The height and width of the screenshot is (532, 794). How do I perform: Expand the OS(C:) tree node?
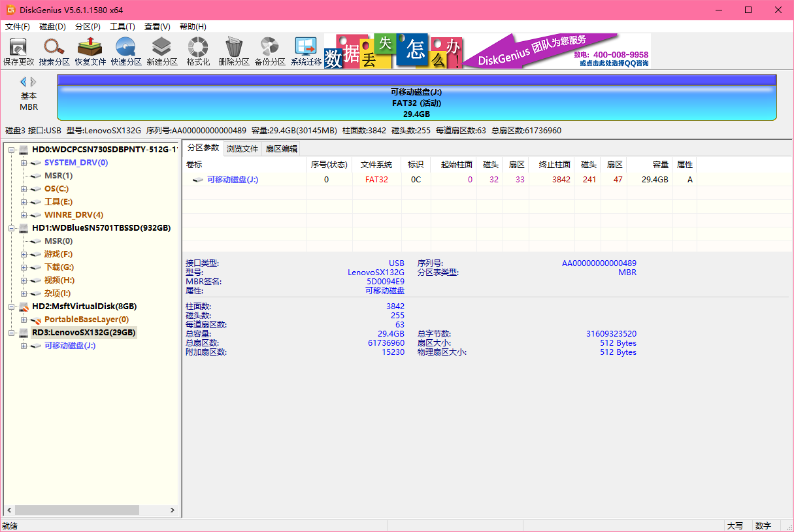(x=24, y=189)
